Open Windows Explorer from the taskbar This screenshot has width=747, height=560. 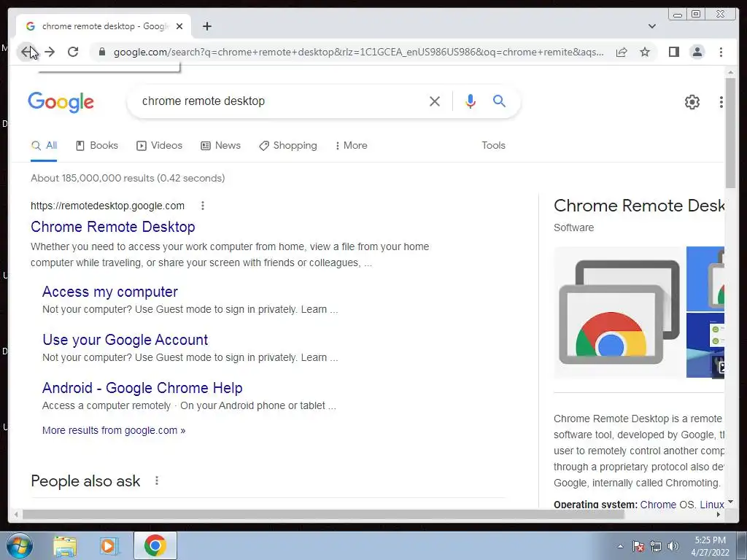pos(65,546)
